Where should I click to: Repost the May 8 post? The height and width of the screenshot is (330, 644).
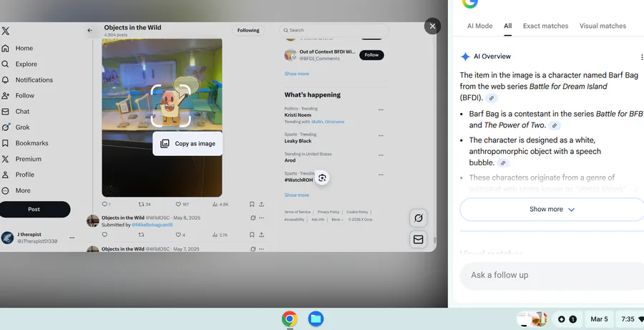[x=141, y=235]
